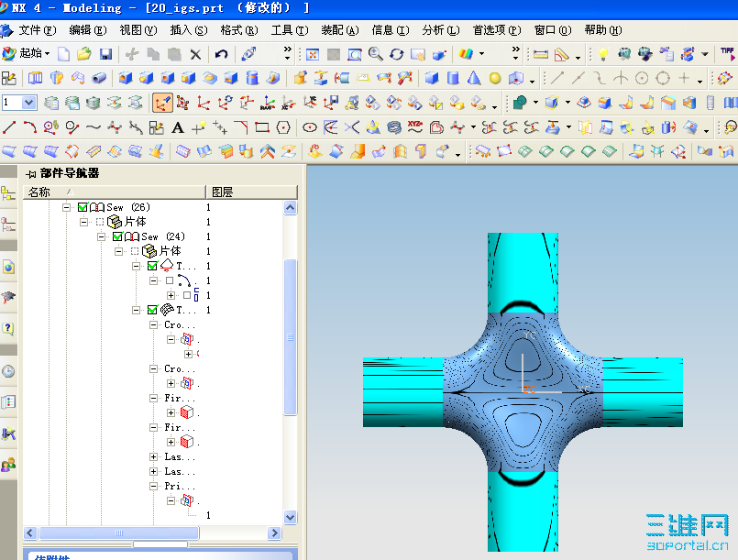Toggle the checkbox beside the curve item
Viewport: 738px width, 560px height.
170,280
